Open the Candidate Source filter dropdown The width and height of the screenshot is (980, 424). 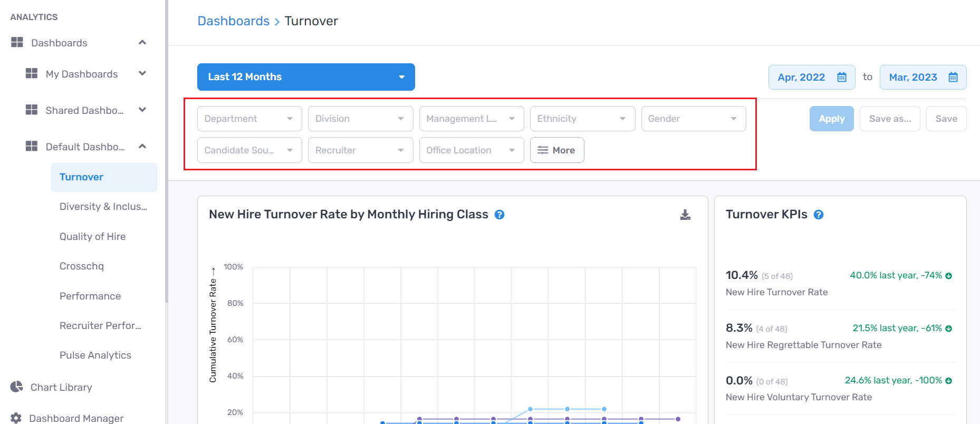click(x=249, y=150)
